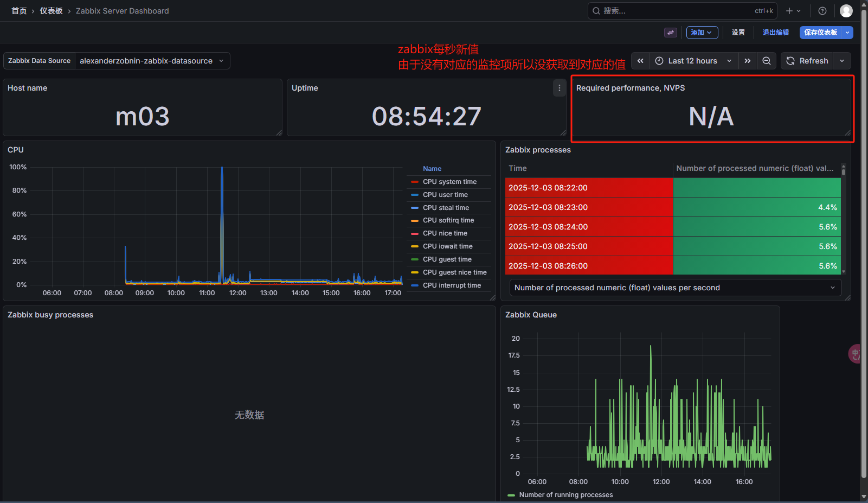Toggle CPU system time legend series

pyautogui.click(x=449, y=182)
